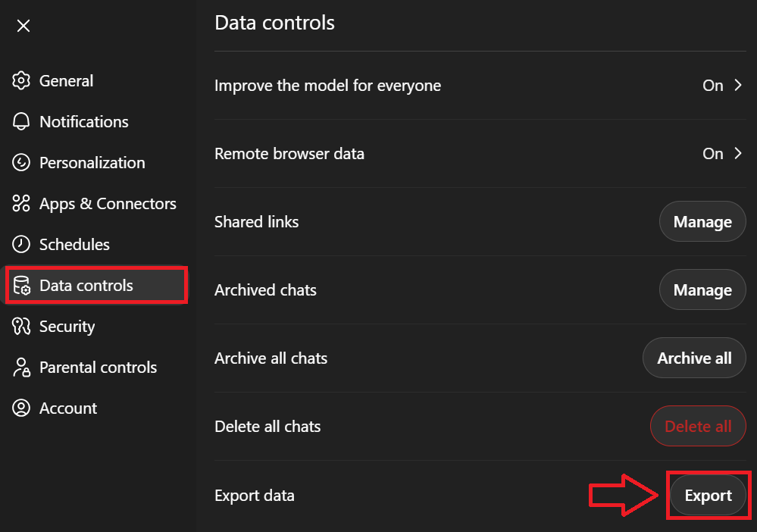Screen dimensions: 757x532
Task: Manage your Shared links
Action: pyautogui.click(x=702, y=221)
